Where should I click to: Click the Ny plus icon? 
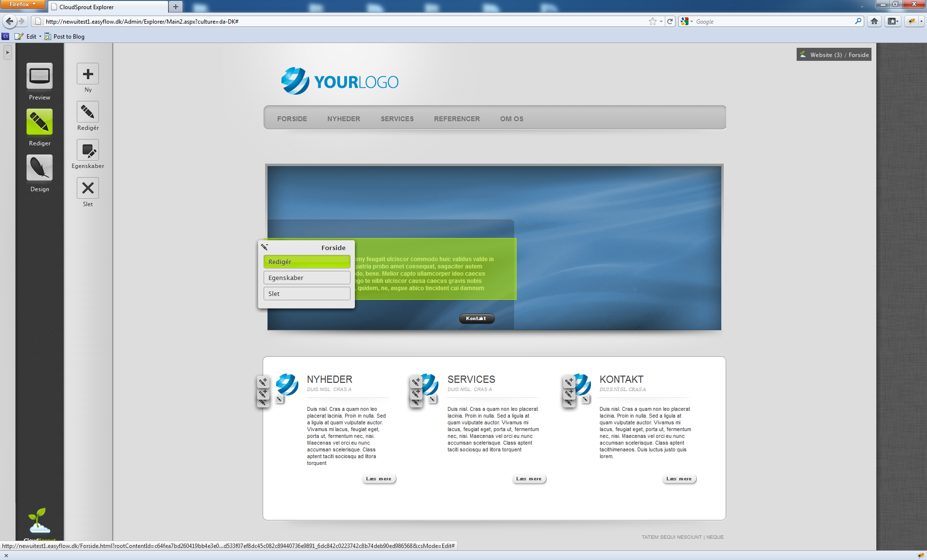click(88, 74)
